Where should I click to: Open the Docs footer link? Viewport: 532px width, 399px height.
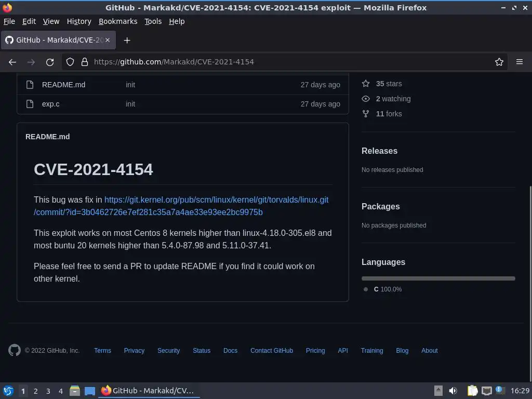coord(230,351)
